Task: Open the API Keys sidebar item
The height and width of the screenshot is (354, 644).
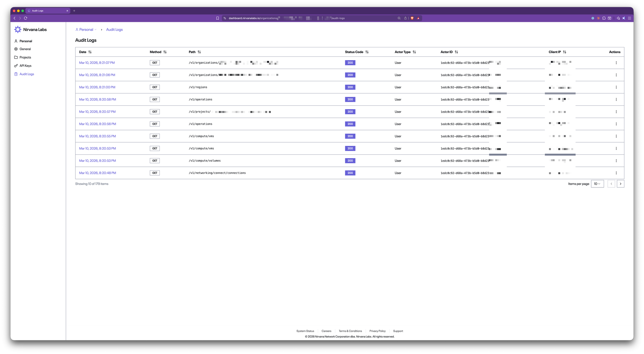Action: point(25,66)
